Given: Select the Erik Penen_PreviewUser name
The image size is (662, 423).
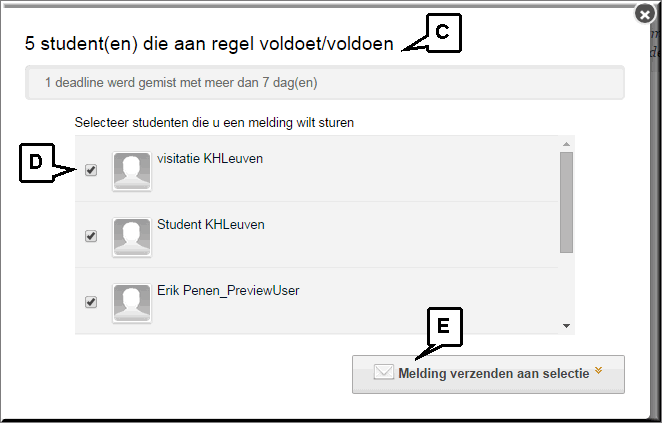Looking at the screenshot, I should 228,290.
